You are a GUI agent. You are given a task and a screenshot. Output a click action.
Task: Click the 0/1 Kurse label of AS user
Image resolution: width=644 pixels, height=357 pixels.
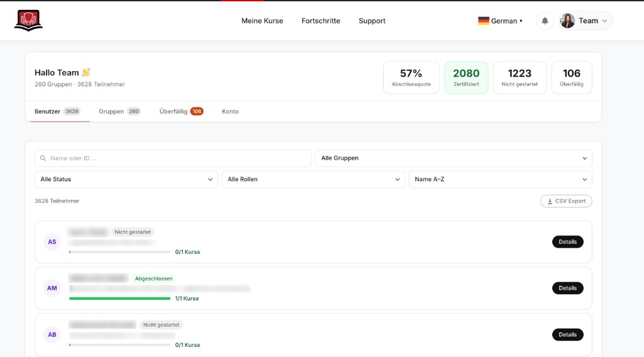point(187,252)
